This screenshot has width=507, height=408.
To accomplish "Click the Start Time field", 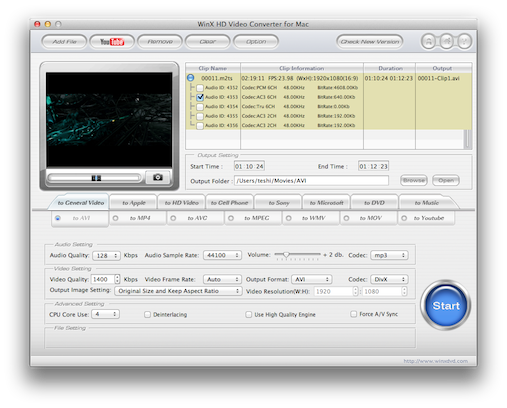I will 249,166.
